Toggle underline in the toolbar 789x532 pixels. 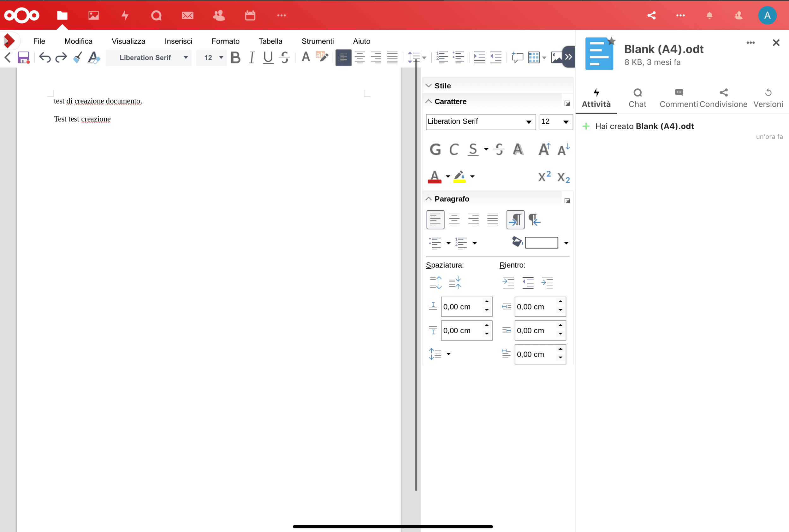[x=268, y=57]
